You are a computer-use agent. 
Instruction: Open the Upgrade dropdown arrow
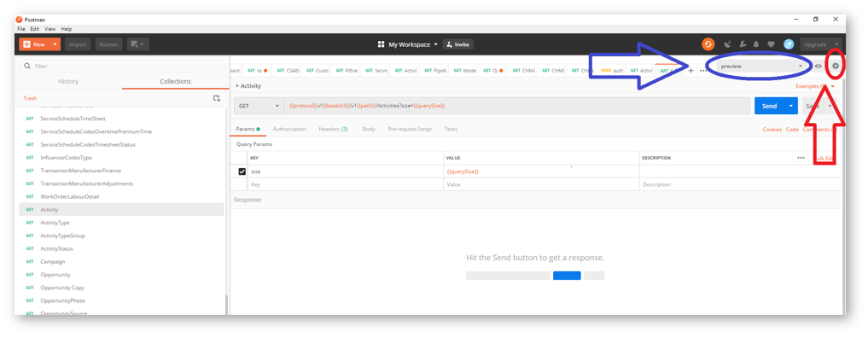click(x=836, y=44)
